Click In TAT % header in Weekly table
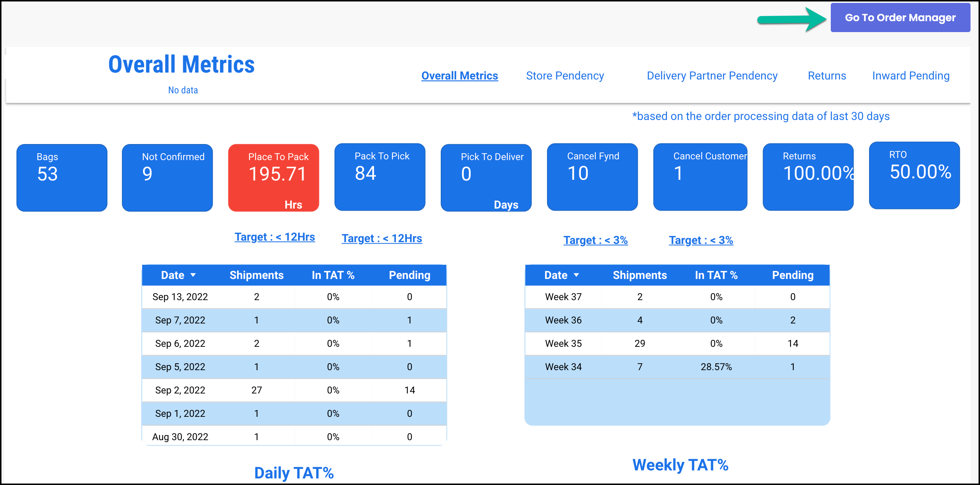 tap(716, 275)
